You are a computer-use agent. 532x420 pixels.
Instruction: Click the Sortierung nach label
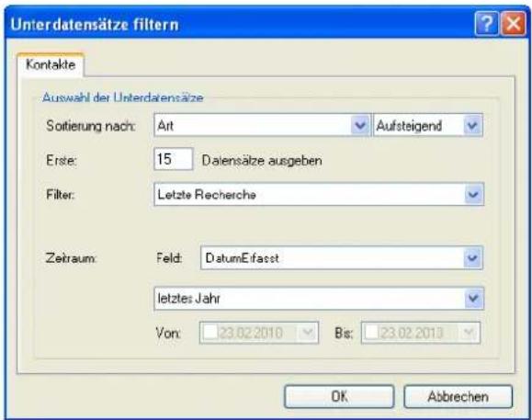click(91, 126)
